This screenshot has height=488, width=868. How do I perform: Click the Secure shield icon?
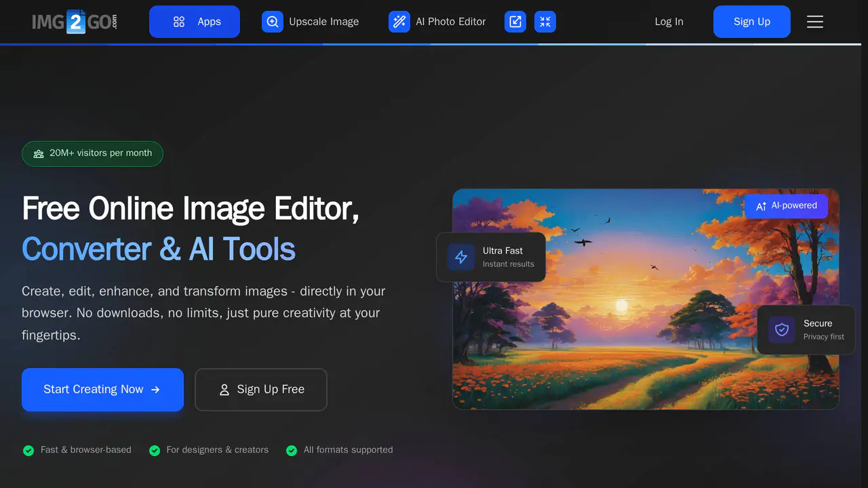pyautogui.click(x=782, y=329)
